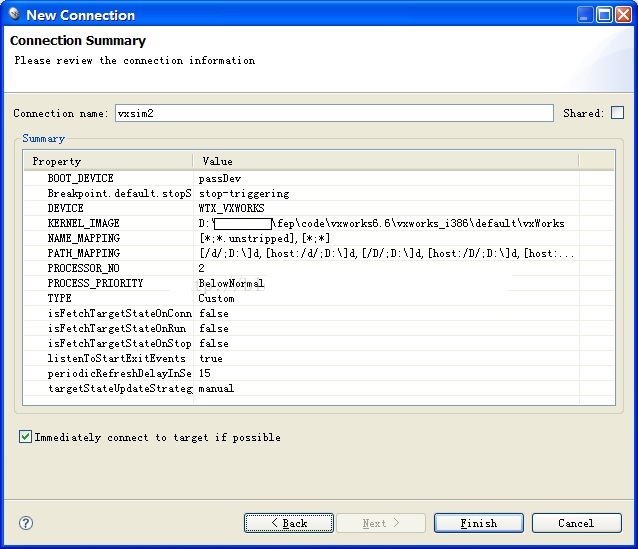Screen dimensions: 638x549
Task: Click the KERNEL_IMAGE path value ending in vxWorks
Action: 381,223
